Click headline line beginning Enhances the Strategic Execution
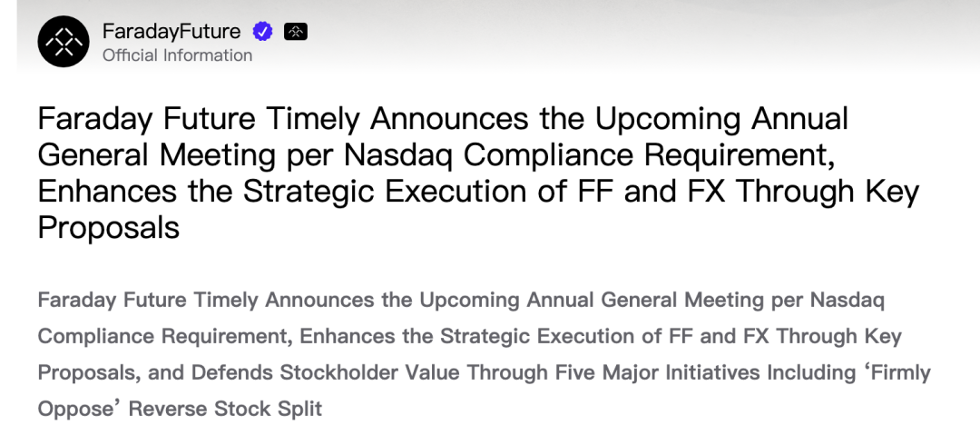 pyautogui.click(x=477, y=192)
